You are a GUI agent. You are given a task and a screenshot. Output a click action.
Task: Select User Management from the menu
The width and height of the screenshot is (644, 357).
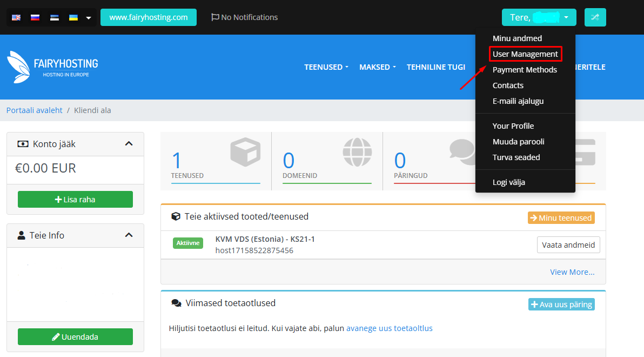point(525,54)
